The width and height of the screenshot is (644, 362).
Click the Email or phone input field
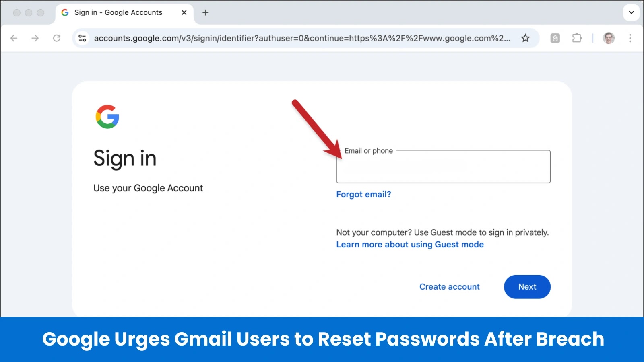tap(443, 167)
